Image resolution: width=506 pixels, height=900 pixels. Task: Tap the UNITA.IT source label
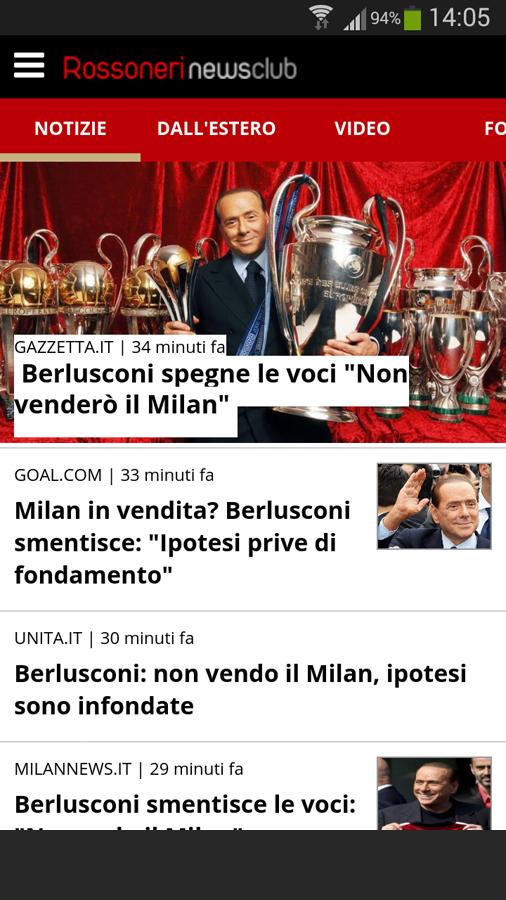(48, 638)
